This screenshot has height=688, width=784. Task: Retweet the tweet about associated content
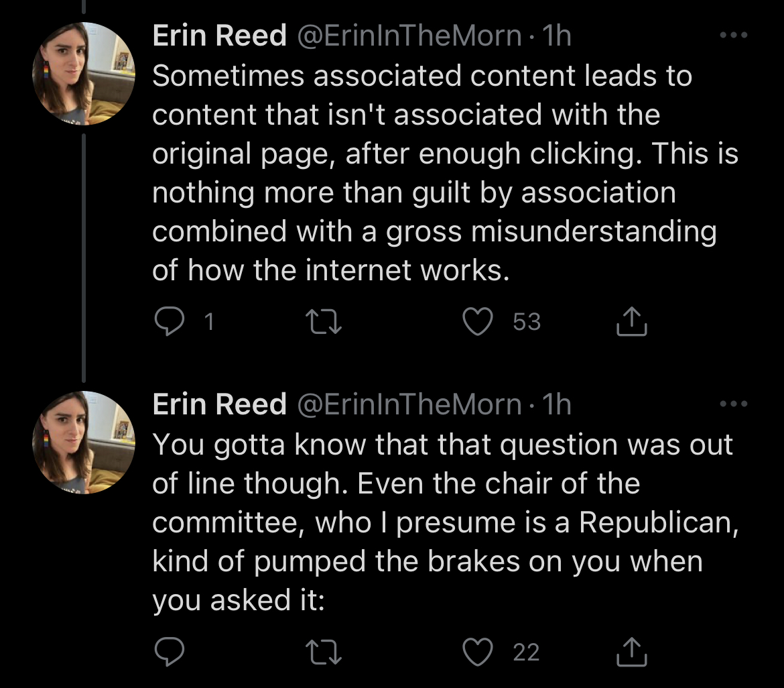point(324,323)
